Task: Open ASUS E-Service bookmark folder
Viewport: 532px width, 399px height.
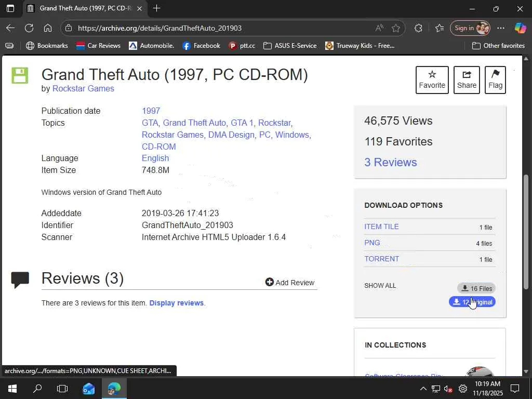Action: (x=290, y=46)
